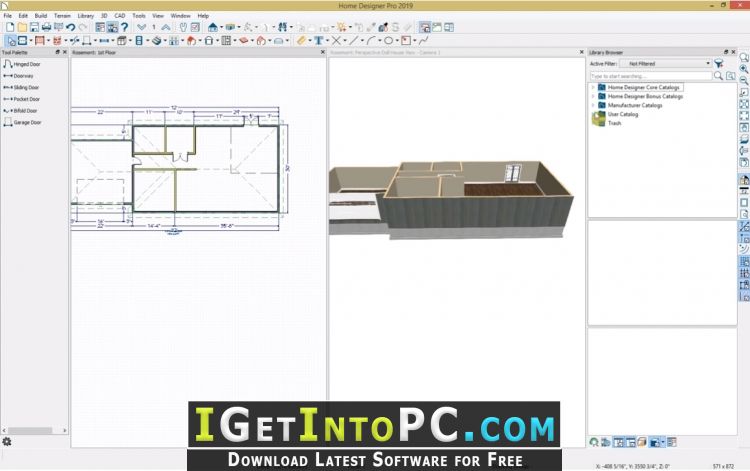
Task: Click the Library filter funnel icon
Action: [x=718, y=64]
